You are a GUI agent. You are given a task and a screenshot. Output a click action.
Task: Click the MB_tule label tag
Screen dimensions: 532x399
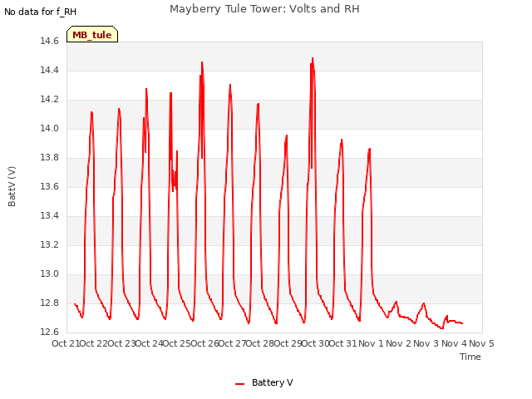click(x=92, y=34)
